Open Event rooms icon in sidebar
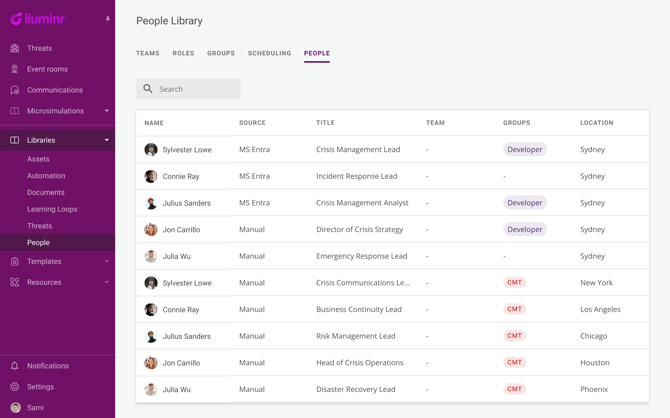 tap(15, 69)
